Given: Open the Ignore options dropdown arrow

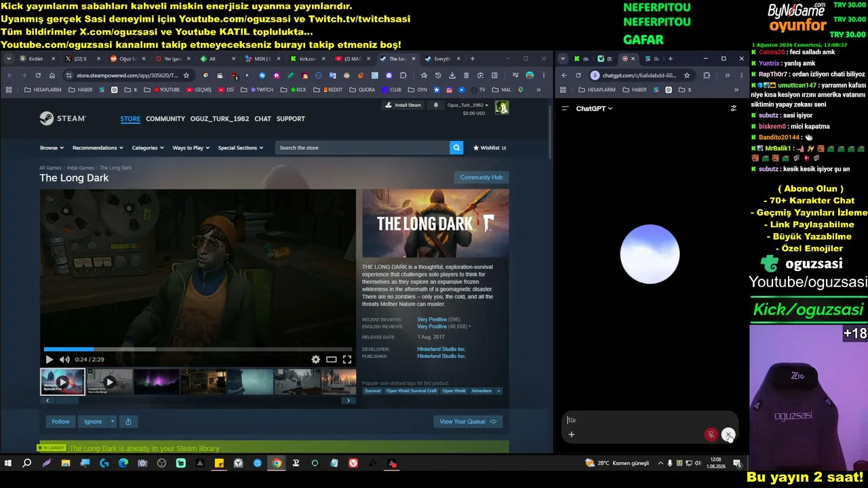Looking at the screenshot, I should [x=113, y=422].
